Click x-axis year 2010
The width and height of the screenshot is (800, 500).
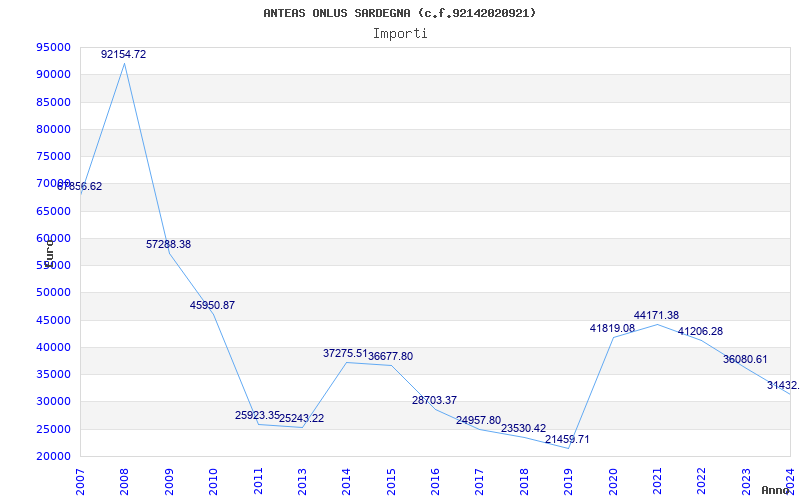coord(213,482)
